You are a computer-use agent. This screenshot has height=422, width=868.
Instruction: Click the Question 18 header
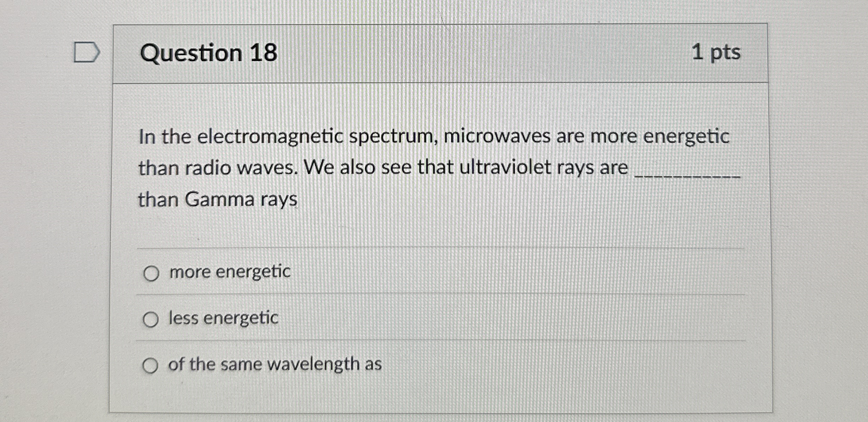click(209, 53)
